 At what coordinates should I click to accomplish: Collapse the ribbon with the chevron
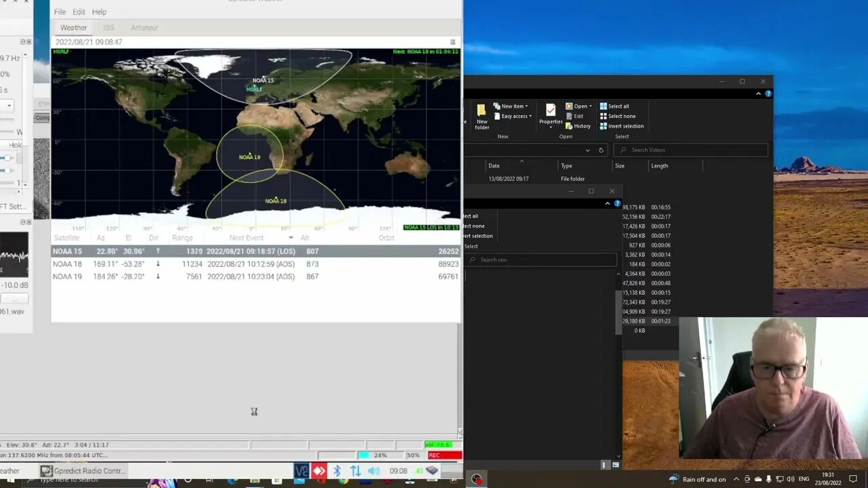point(758,94)
